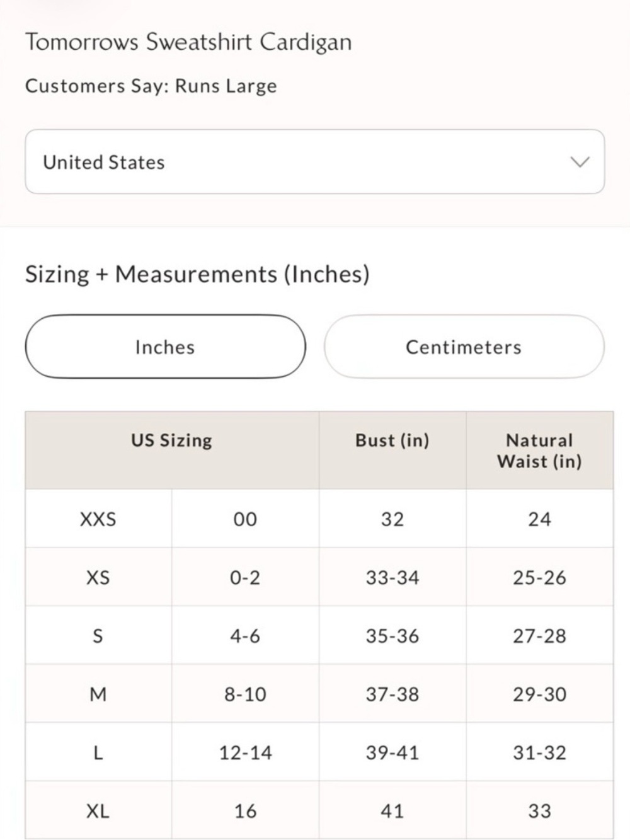Click the L size cell
Image resolution: width=630 pixels, height=840 pixels.
[x=98, y=752]
